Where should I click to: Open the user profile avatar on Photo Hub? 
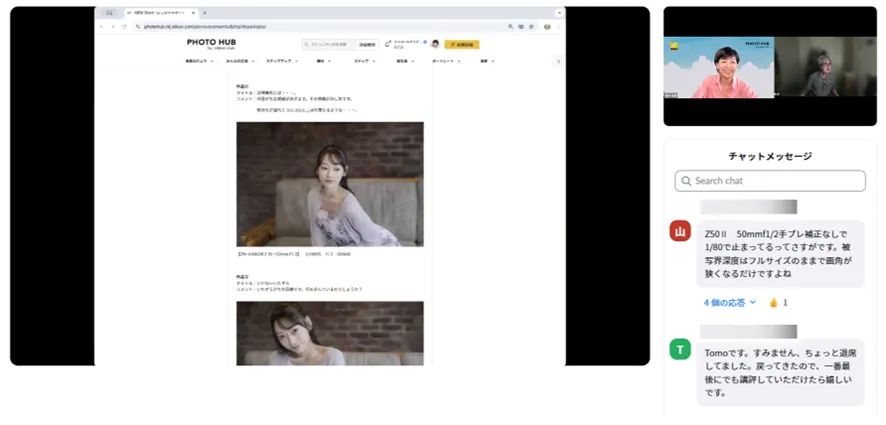pos(435,44)
